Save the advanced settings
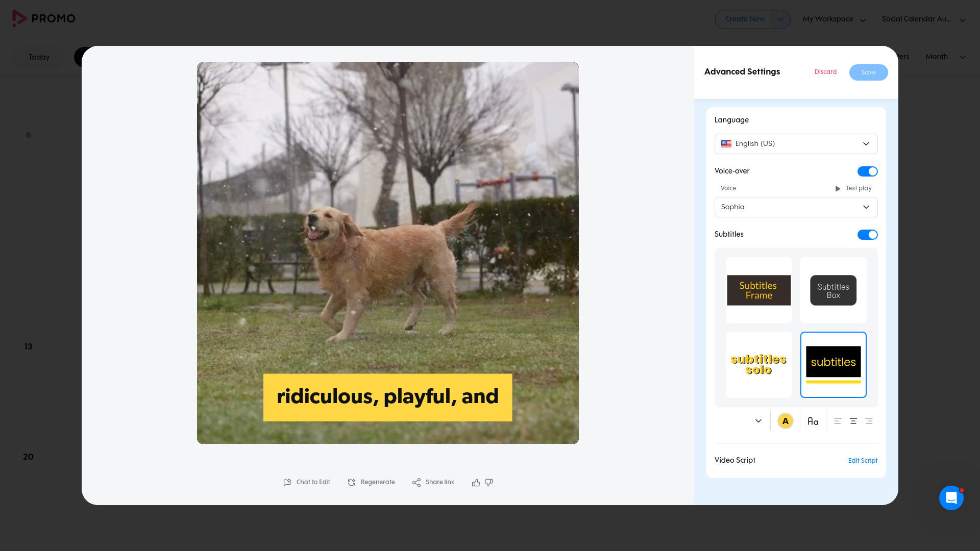This screenshot has height=551, width=980. pyautogui.click(x=868, y=72)
